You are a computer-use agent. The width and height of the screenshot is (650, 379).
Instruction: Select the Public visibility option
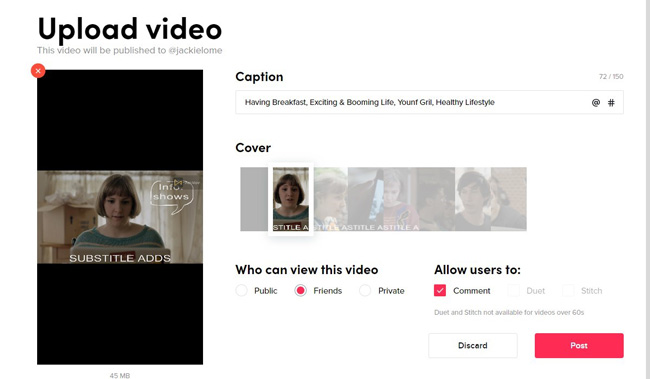tap(241, 290)
